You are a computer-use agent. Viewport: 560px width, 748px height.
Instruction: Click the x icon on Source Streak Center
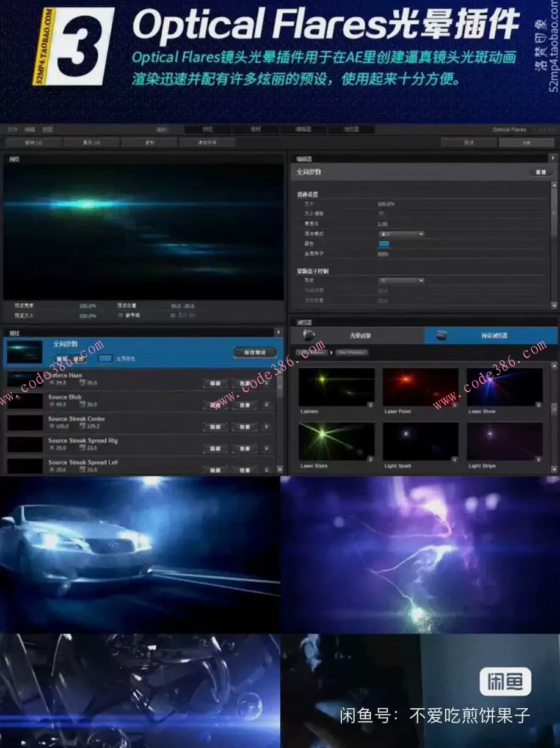tap(266, 427)
